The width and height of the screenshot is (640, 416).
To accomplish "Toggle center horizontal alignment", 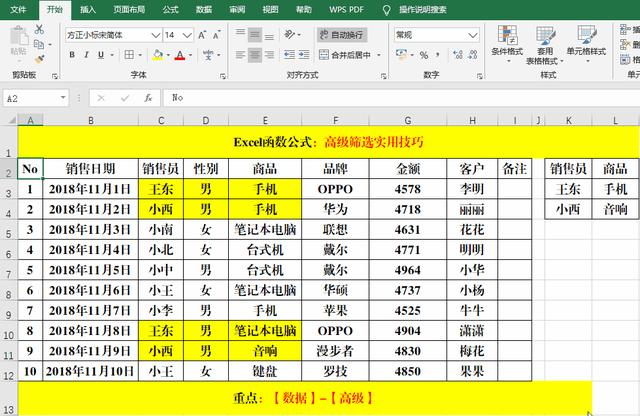I will pos(255,55).
